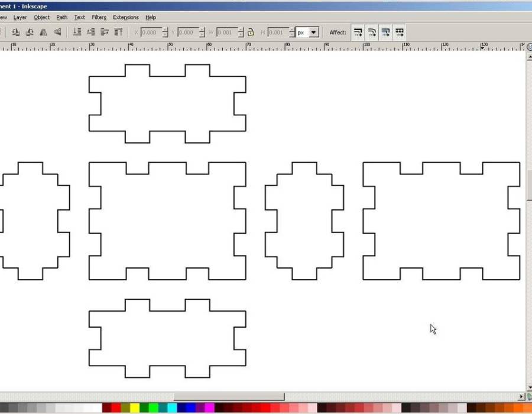
Task: Toggle the width/height ratio lock
Action: 251,33
